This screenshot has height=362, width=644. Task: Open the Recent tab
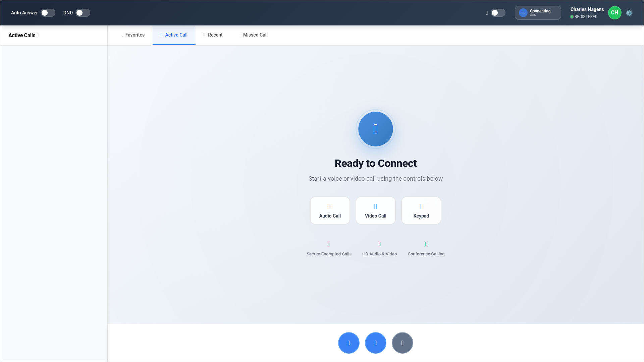pyautogui.click(x=213, y=35)
